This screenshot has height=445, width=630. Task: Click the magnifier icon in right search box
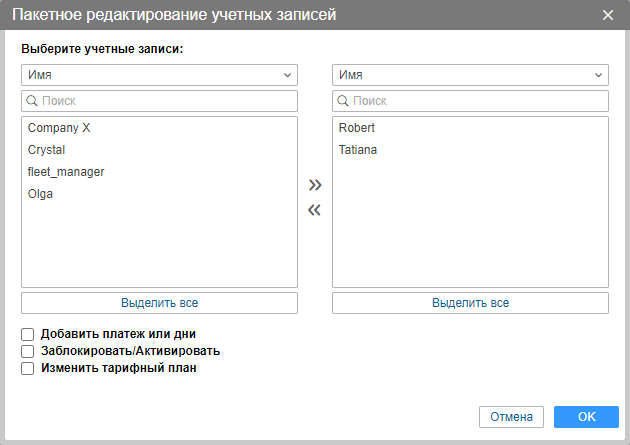(343, 101)
